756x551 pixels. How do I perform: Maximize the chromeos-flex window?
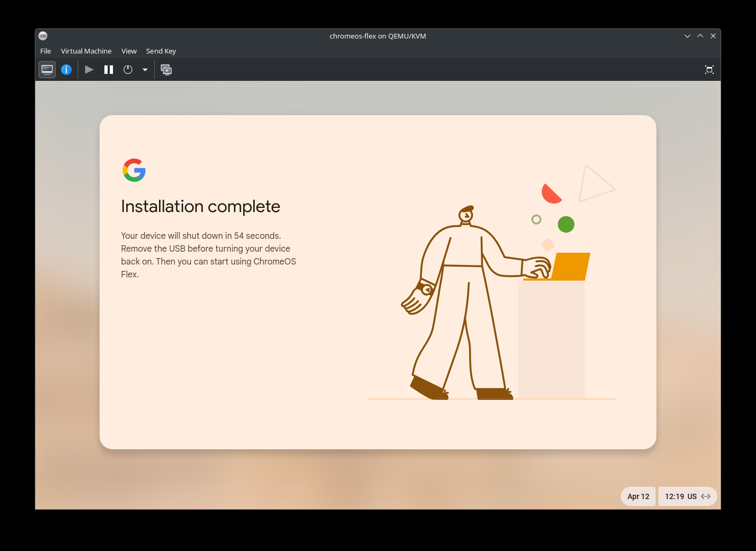pos(700,36)
